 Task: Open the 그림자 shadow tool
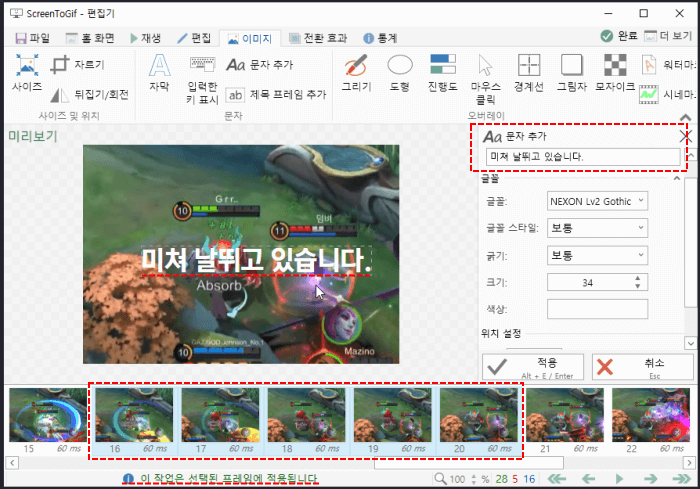[571, 73]
